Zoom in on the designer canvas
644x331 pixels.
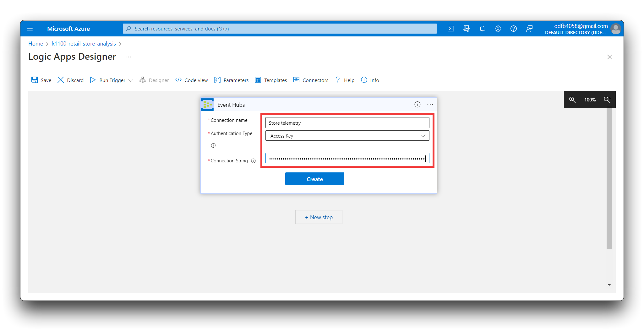point(572,100)
